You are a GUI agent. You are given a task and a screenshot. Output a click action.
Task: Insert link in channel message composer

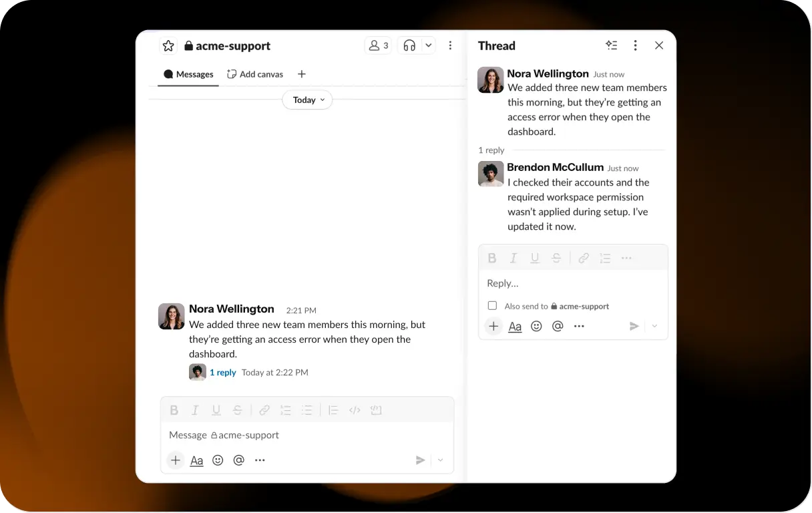tap(264, 410)
